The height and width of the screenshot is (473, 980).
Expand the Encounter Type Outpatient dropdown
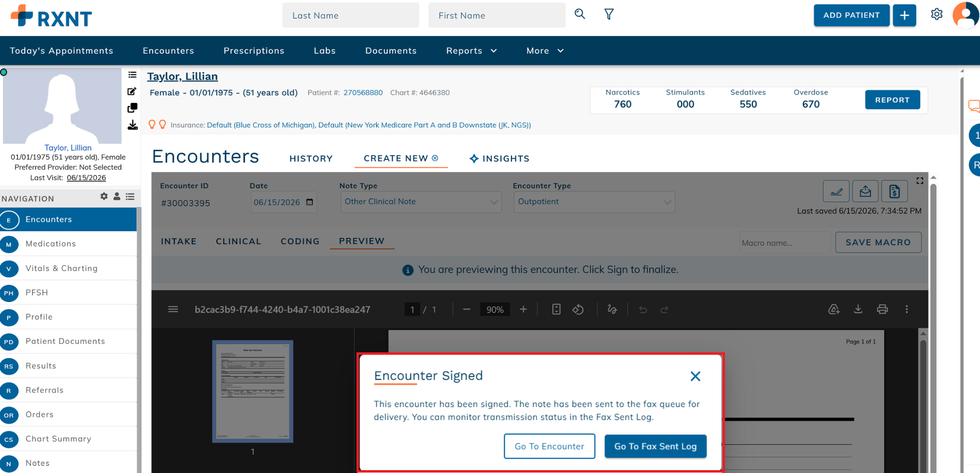click(594, 202)
